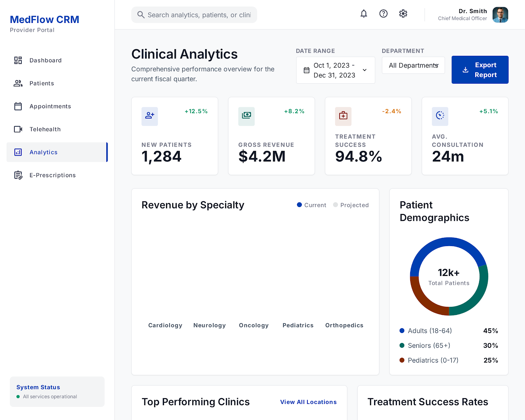Click the blue Adults (18-64) swatch
This screenshot has width=525, height=420.
point(402,331)
